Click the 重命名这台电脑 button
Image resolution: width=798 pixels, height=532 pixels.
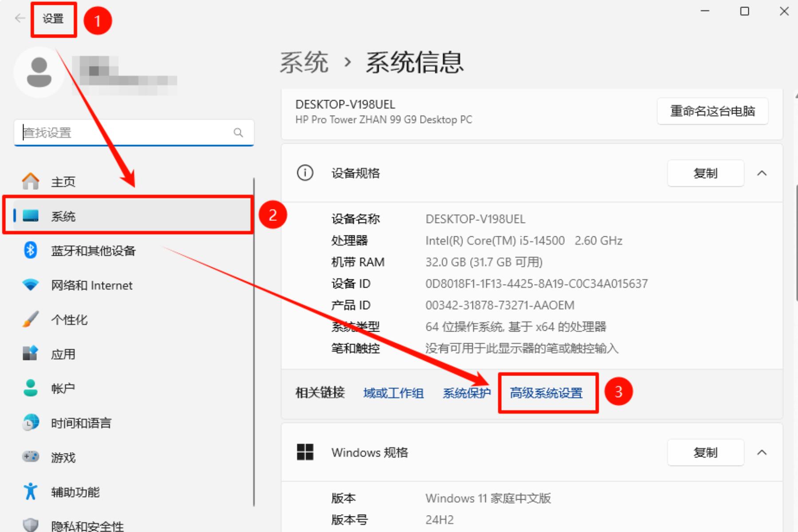click(x=712, y=111)
